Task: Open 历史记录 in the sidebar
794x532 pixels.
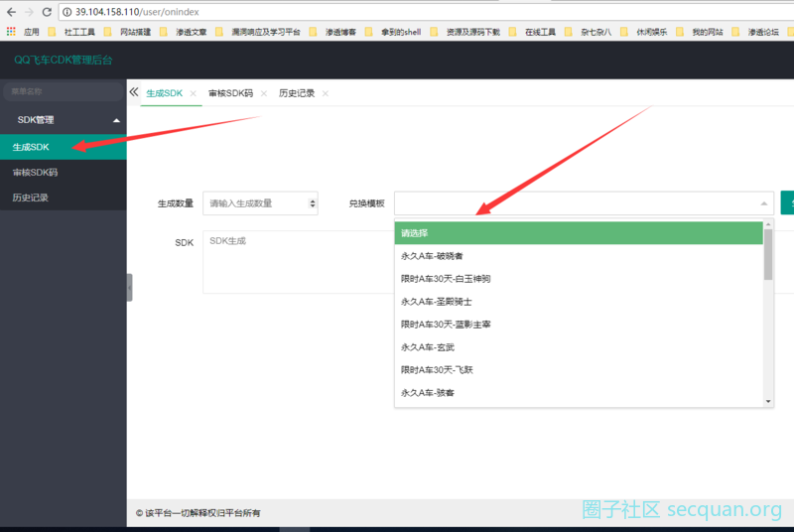Action: [31, 198]
